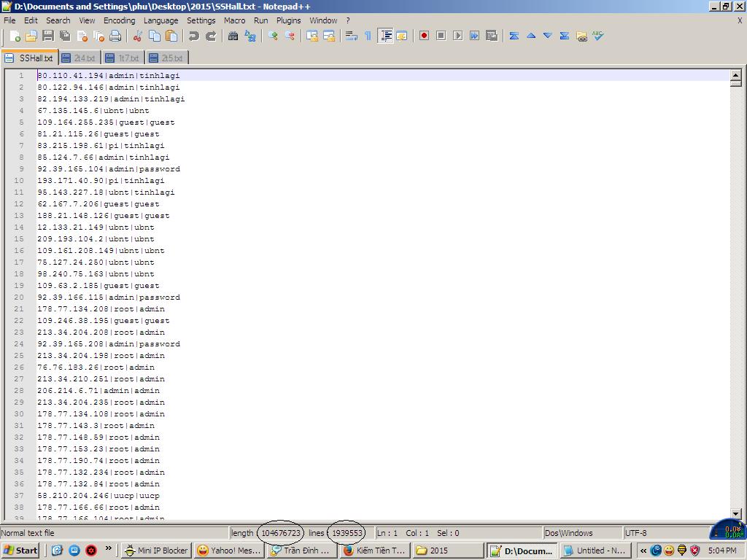Viewport: 747px width, 560px height.
Task: Start macro recording red dot
Action: pos(424,36)
